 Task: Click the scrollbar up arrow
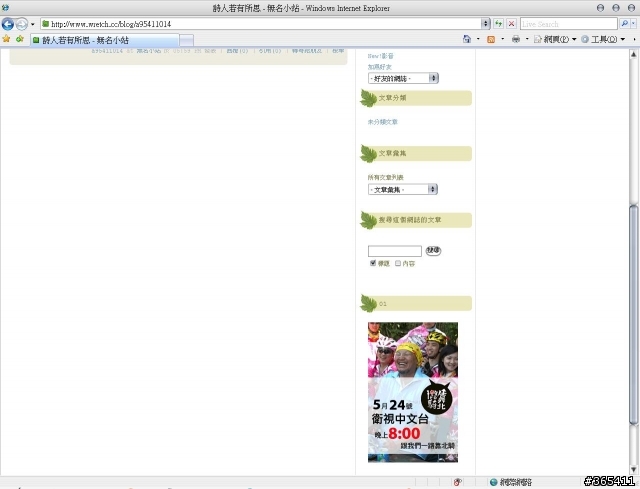point(633,54)
